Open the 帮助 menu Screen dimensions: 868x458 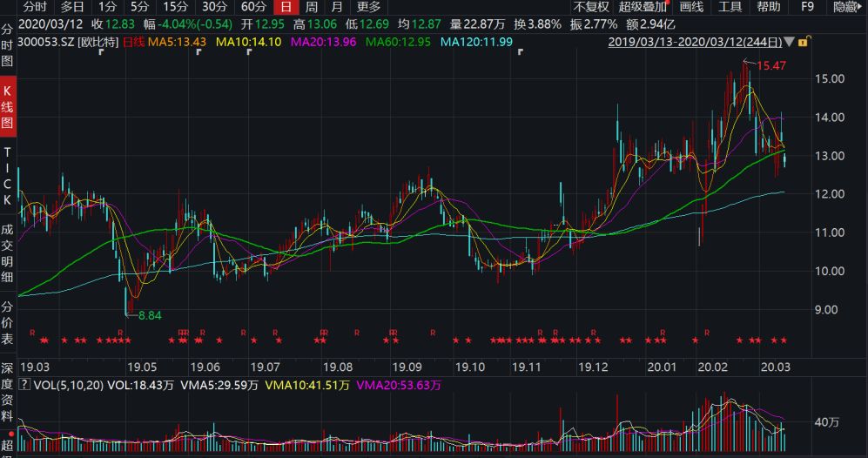click(x=768, y=7)
